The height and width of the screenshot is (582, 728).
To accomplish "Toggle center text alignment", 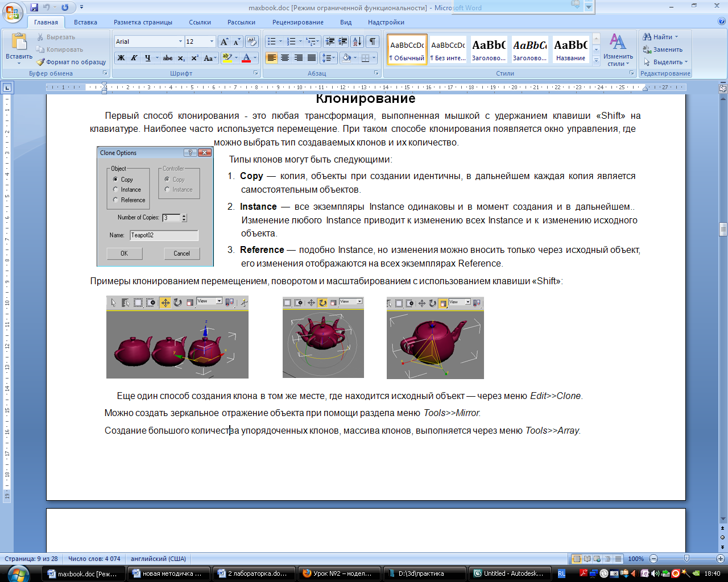I will tap(285, 58).
